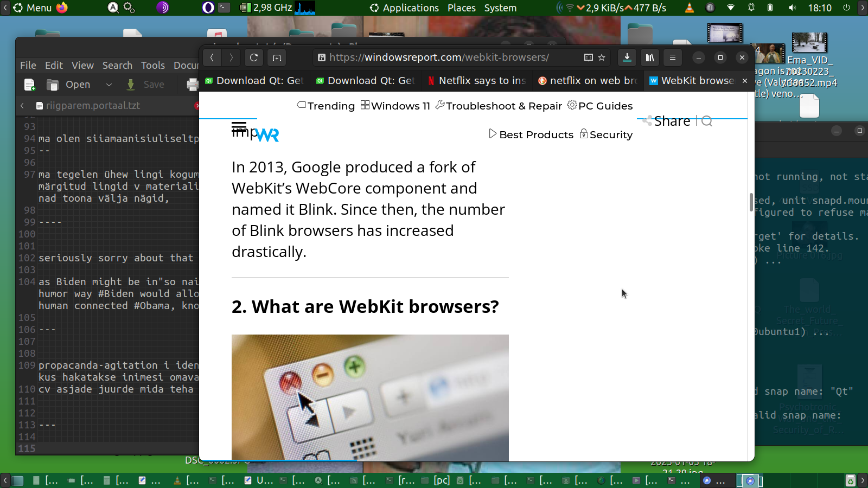
Task: Show previous editor tabs with left chevron
Action: click(22, 106)
